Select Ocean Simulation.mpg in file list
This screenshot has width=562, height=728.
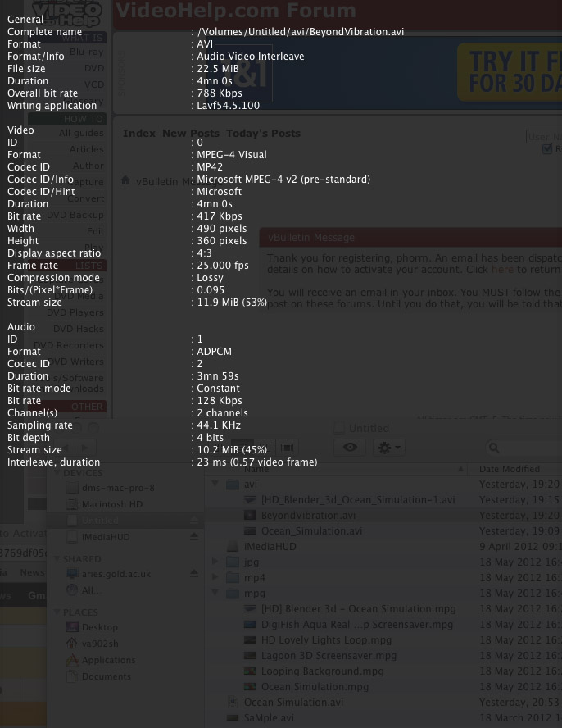coord(315,687)
